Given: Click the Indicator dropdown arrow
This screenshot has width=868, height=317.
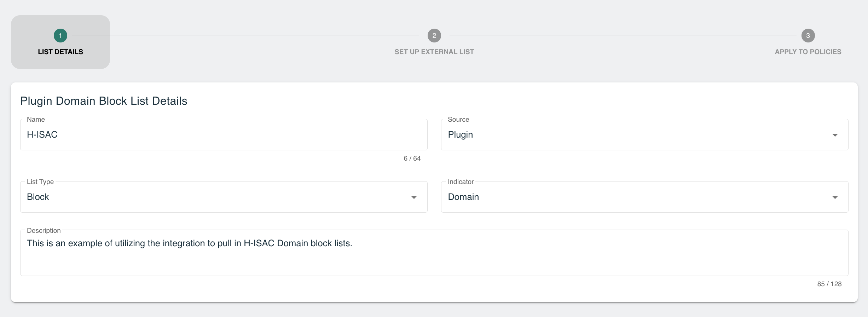Looking at the screenshot, I should [835, 197].
